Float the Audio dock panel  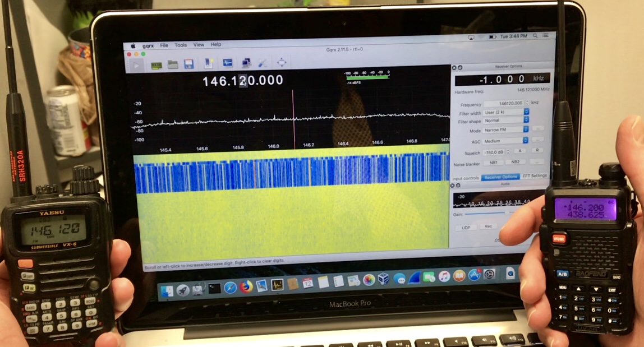click(x=458, y=186)
